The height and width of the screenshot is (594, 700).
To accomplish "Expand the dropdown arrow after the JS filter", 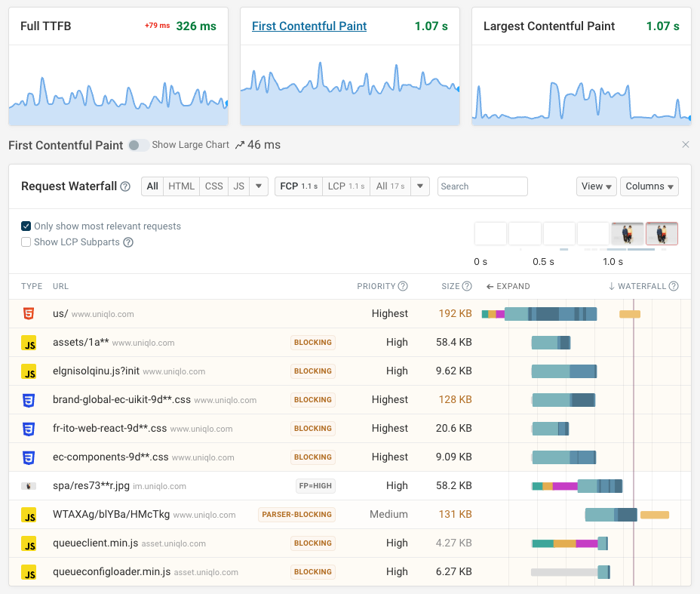I will pos(259,186).
